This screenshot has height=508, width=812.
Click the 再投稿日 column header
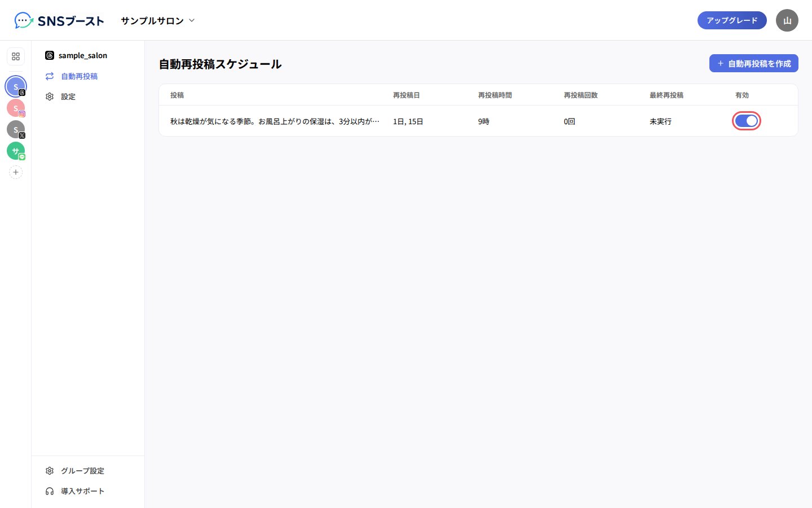pos(407,95)
